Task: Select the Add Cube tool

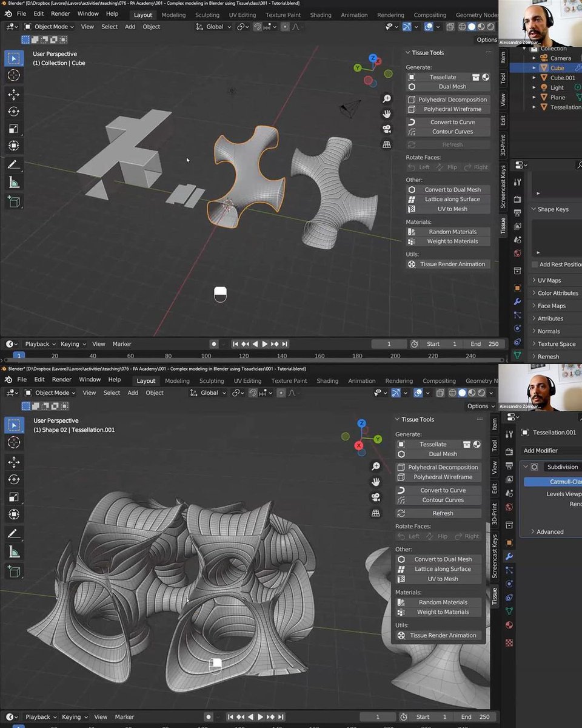Action: tap(14, 199)
